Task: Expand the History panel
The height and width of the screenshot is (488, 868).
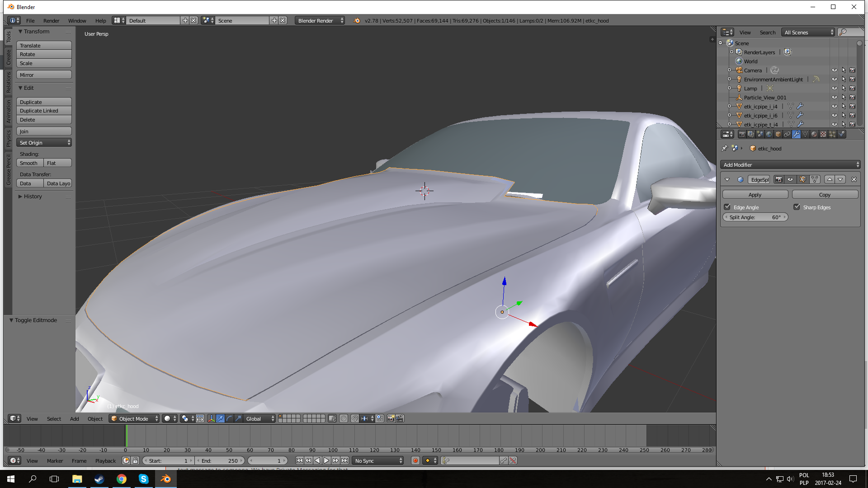Action: [20, 197]
